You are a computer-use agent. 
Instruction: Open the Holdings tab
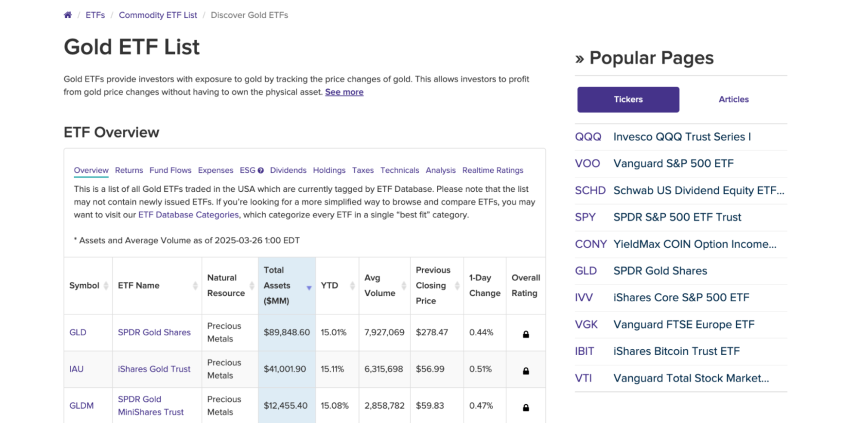pyautogui.click(x=329, y=171)
